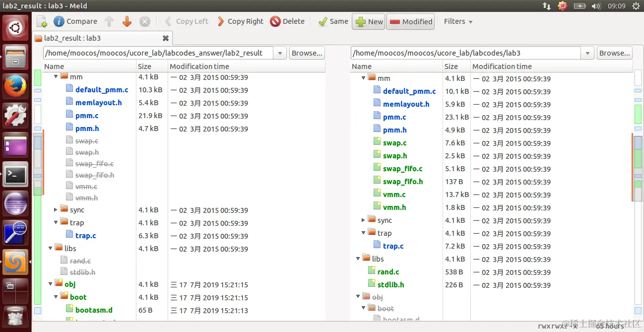Screen dimensions: 644x332
Task: Open right pane path dropdown arrow
Action: click(x=588, y=53)
